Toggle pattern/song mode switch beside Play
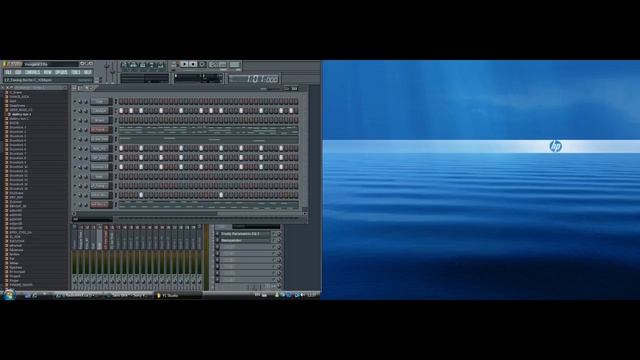 pyautogui.click(x=175, y=64)
